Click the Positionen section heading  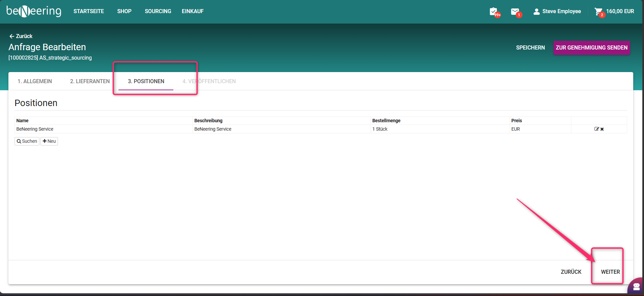tap(36, 103)
